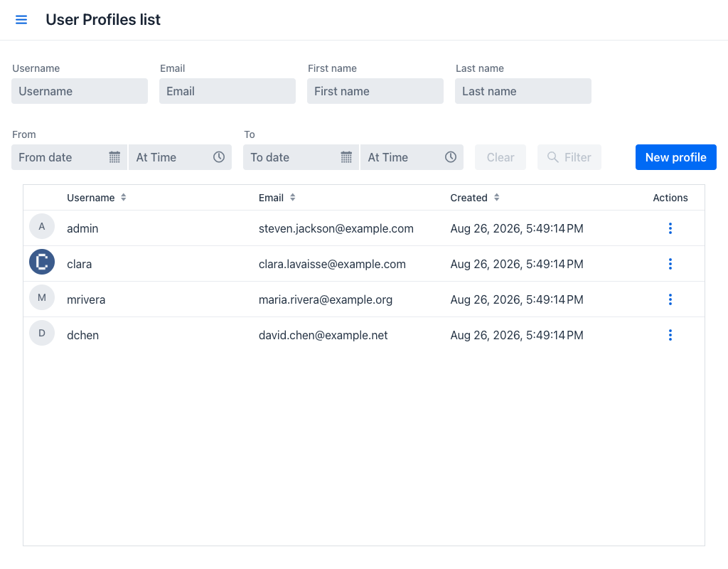The width and height of the screenshot is (728, 569).
Task: Focus the Username filter input
Action: (x=80, y=91)
